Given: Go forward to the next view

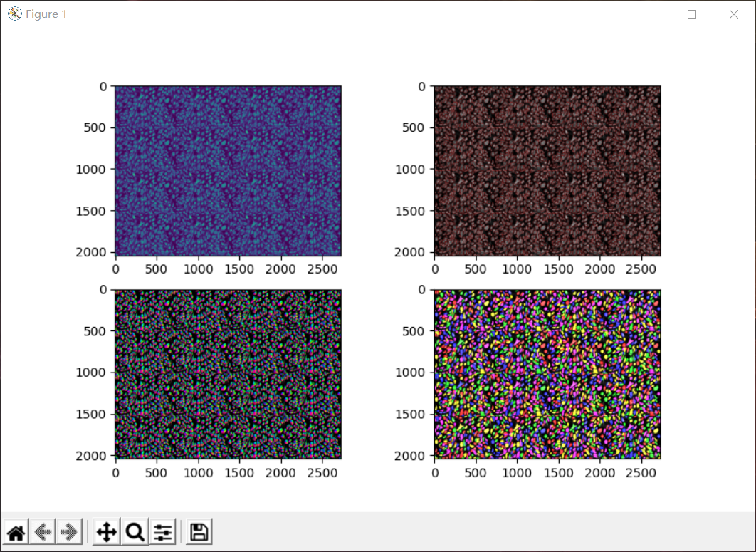Looking at the screenshot, I should 68,531.
